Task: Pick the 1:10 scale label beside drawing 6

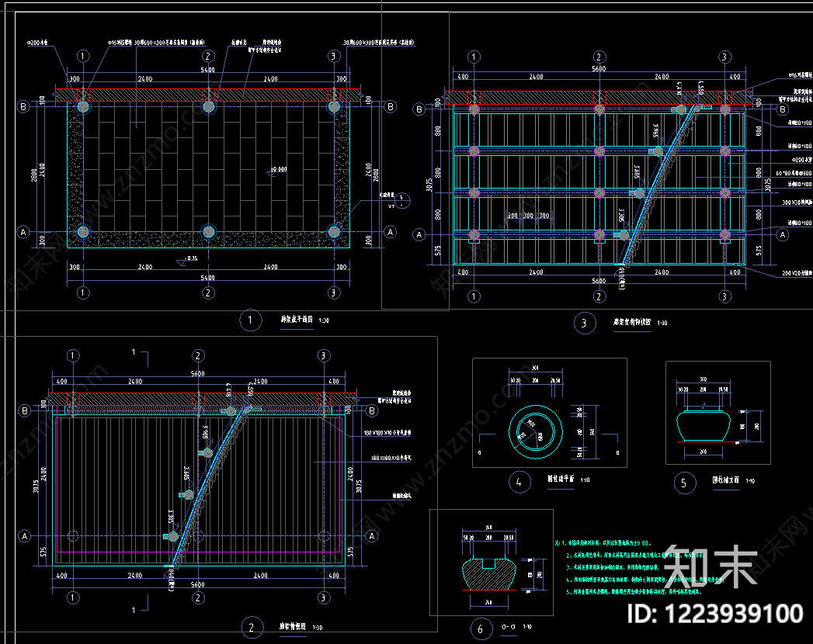Action: tap(527, 627)
